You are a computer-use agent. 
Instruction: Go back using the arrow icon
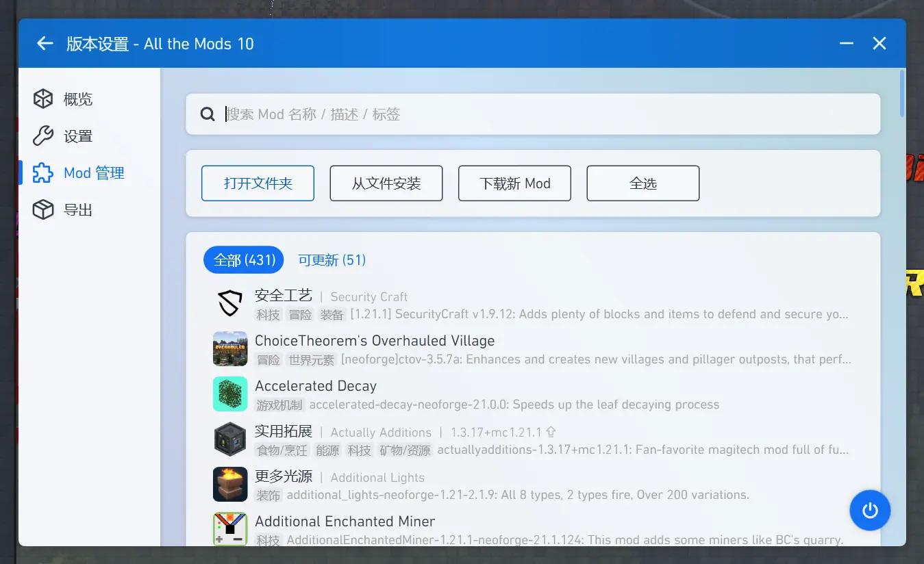point(45,44)
